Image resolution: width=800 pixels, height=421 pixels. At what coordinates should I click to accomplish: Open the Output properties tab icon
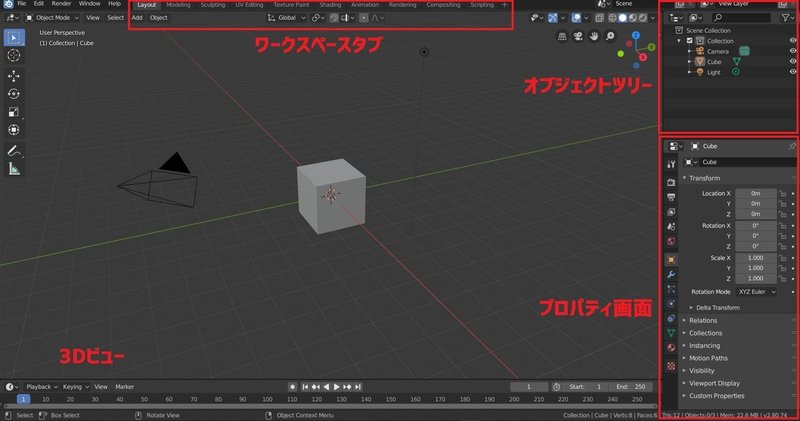(x=671, y=197)
